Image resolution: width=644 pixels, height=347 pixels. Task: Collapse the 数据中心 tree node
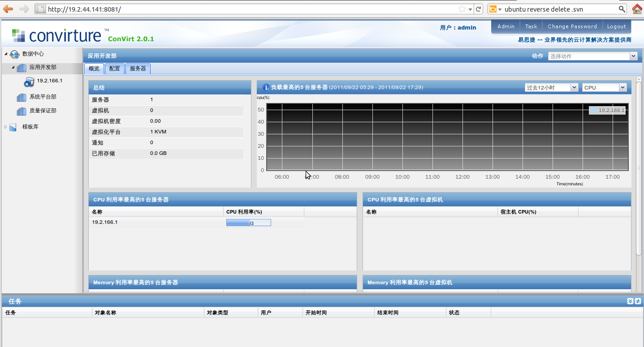(x=6, y=54)
